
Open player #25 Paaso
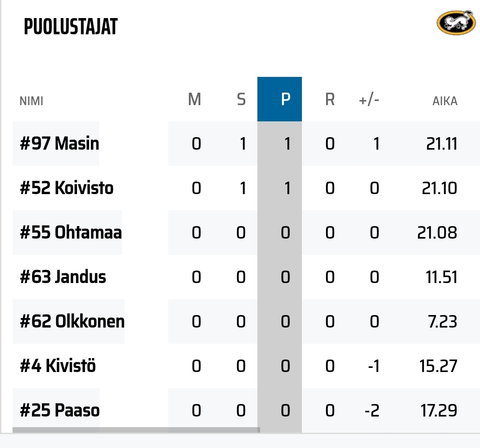[60, 410]
